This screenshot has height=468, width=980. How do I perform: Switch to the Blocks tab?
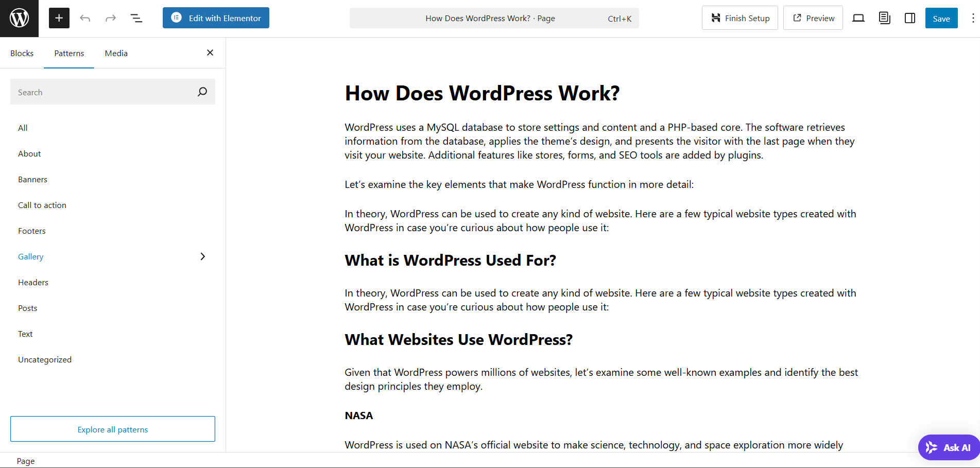(x=22, y=53)
